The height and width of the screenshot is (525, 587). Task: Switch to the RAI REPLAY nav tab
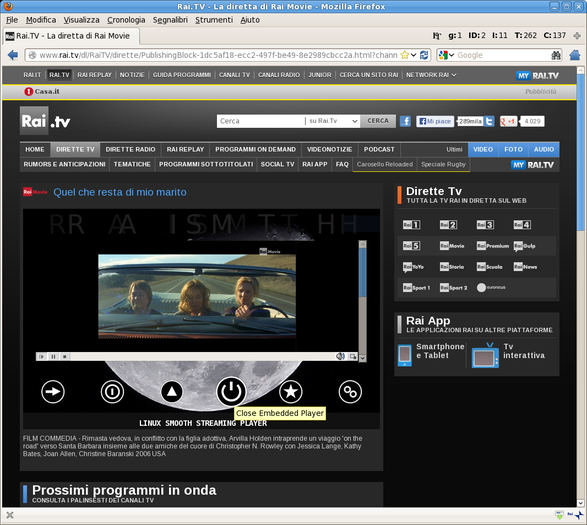pos(185,149)
